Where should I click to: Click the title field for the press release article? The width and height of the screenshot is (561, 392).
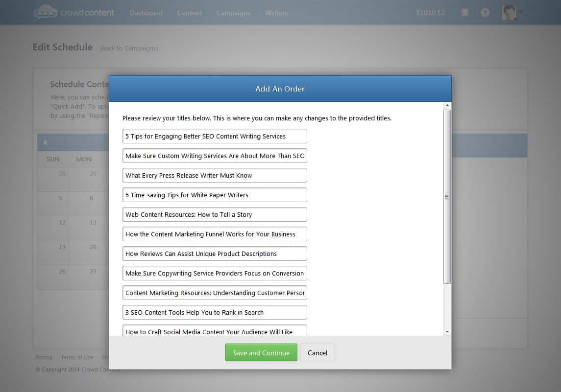tap(215, 175)
